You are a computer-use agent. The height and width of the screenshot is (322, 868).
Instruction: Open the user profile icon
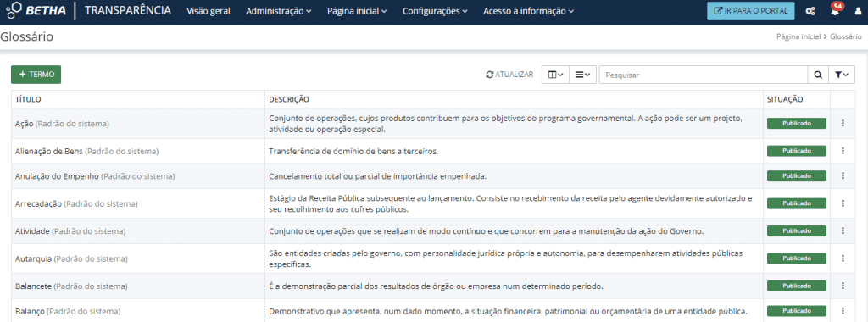point(859,11)
